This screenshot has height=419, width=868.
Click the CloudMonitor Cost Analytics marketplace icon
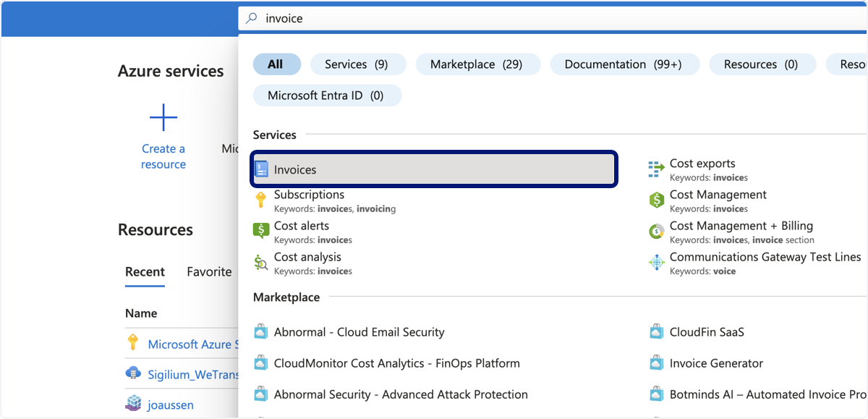[x=261, y=363]
